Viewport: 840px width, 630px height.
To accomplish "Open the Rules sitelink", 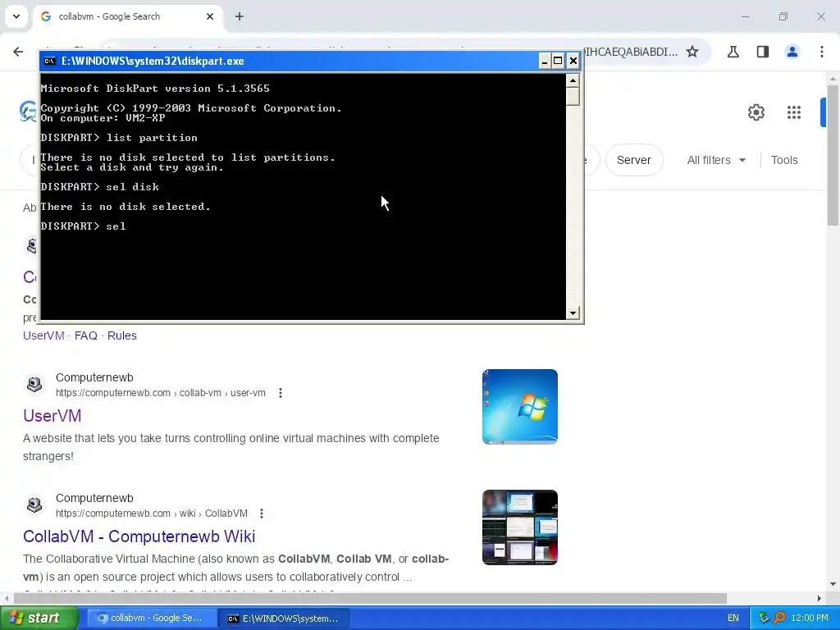I will tap(122, 336).
